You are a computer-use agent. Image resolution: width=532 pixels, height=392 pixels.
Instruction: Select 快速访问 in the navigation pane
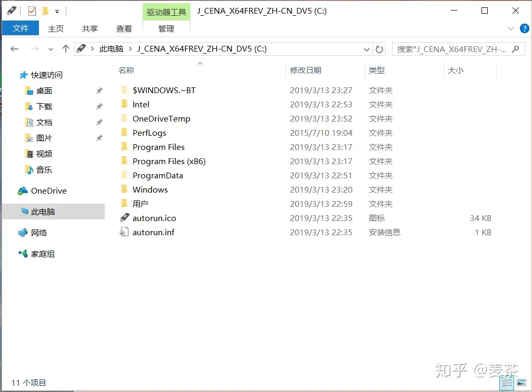[x=46, y=75]
